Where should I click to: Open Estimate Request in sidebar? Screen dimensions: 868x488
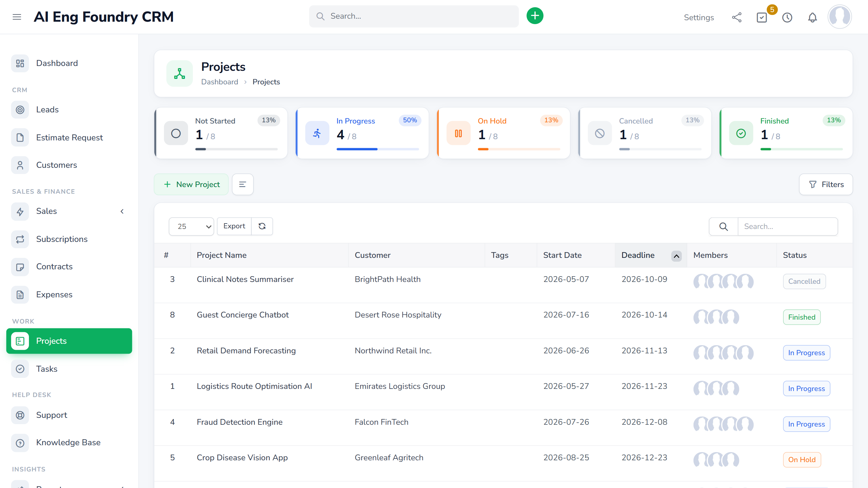(x=69, y=137)
